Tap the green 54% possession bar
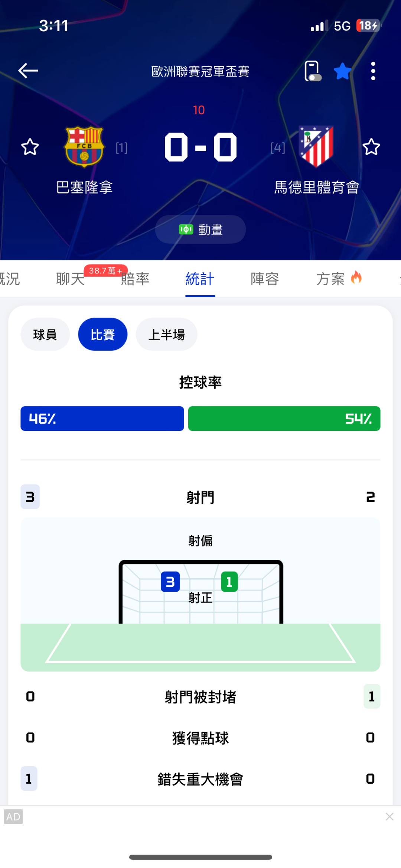 284,419
